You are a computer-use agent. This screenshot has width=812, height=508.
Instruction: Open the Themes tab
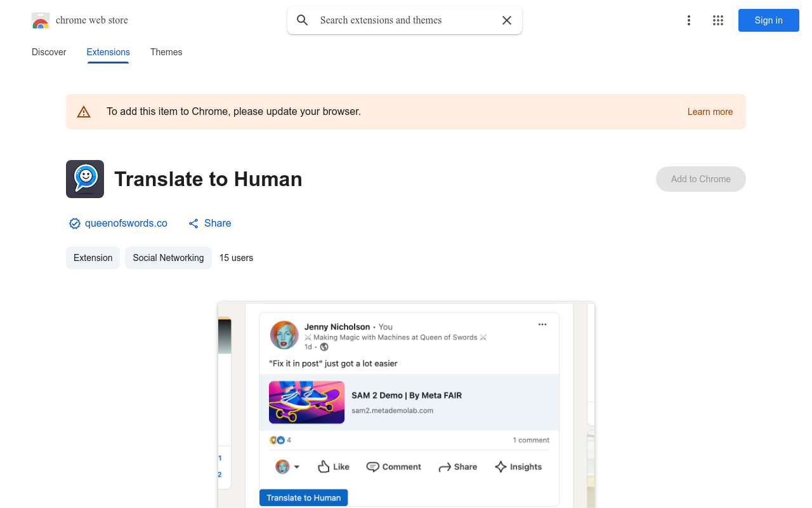click(166, 52)
